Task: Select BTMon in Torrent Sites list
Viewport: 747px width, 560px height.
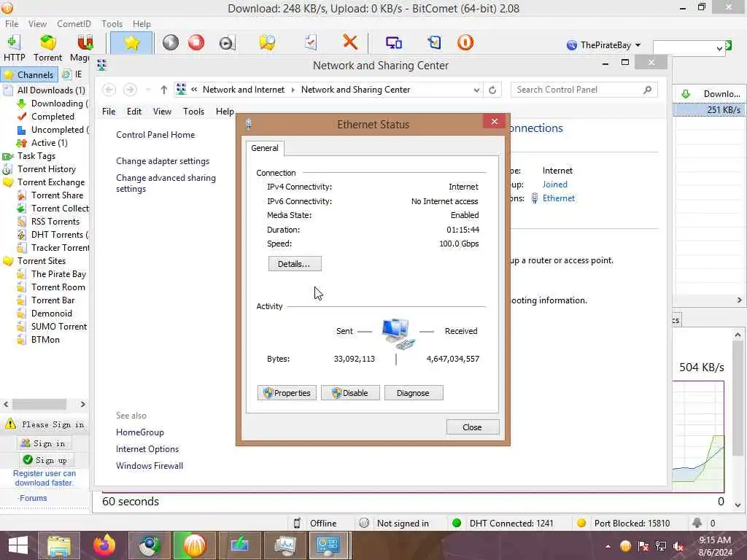Action: point(45,340)
